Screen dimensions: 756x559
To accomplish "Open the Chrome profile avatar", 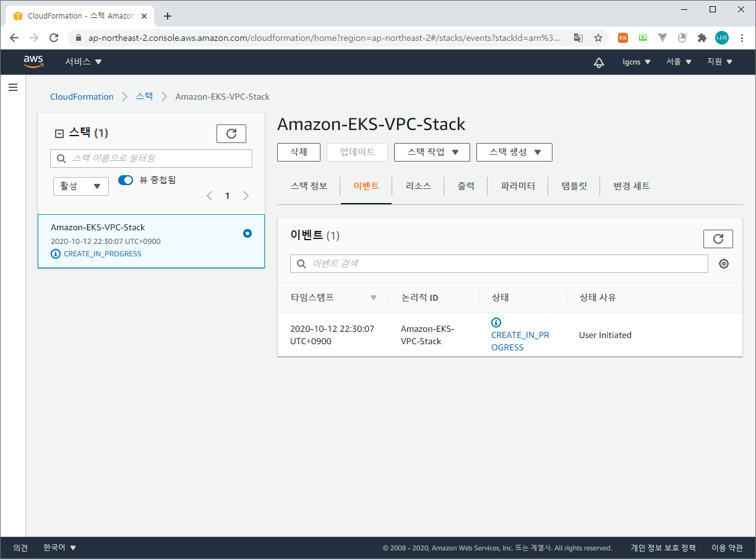I will [722, 38].
